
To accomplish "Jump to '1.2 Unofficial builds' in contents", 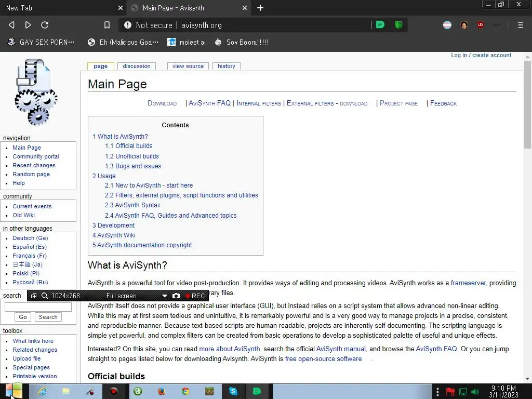I will point(131,156).
